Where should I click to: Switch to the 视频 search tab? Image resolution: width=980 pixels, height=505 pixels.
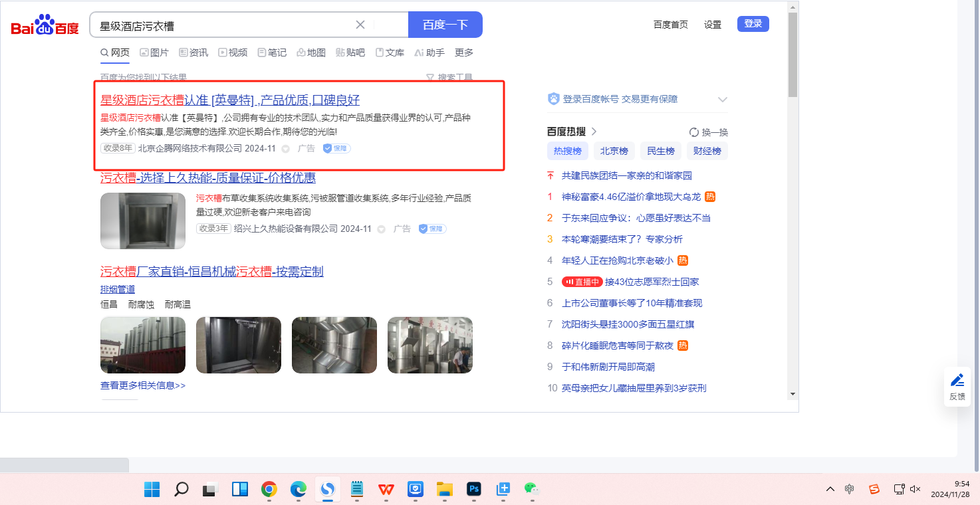pos(233,52)
